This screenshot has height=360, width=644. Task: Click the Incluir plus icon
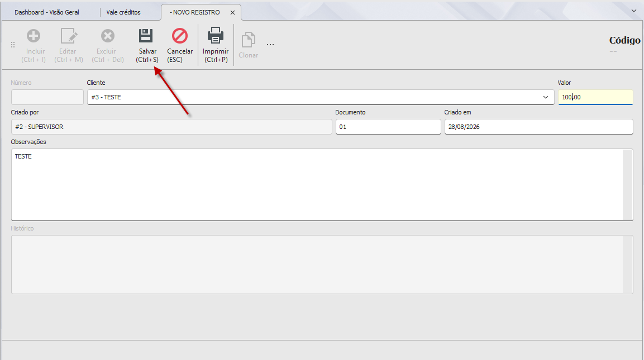[x=34, y=36]
